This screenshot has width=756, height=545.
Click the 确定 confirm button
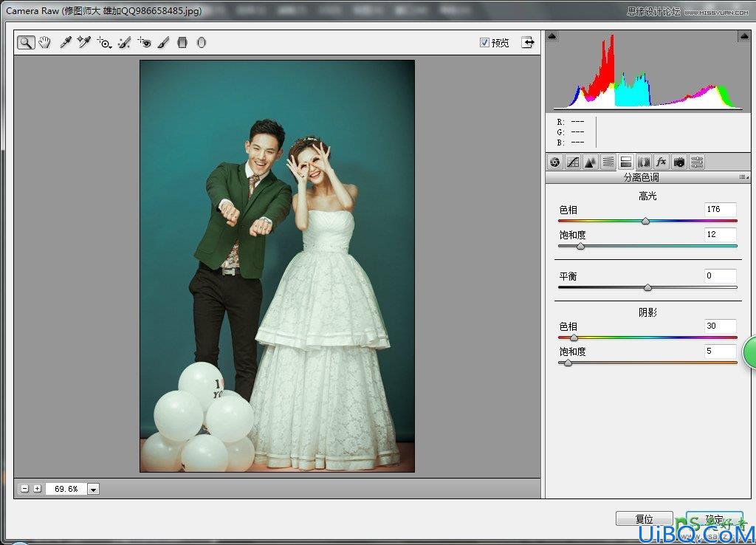[714, 519]
